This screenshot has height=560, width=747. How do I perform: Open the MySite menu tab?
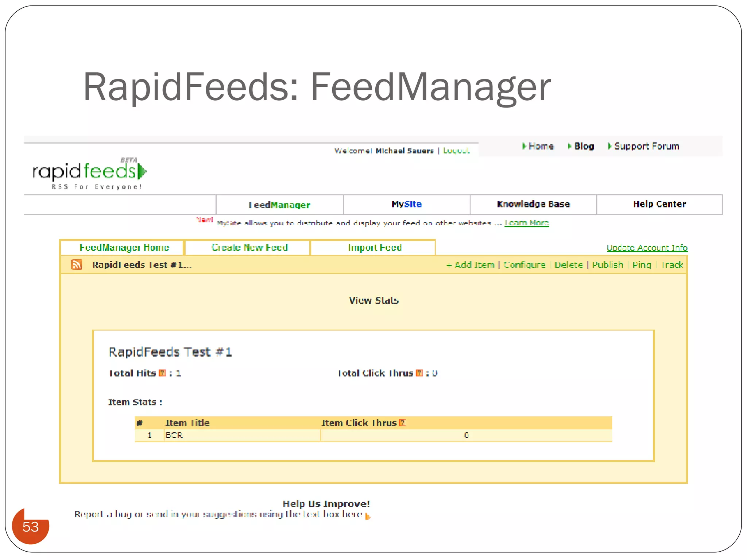click(x=407, y=204)
